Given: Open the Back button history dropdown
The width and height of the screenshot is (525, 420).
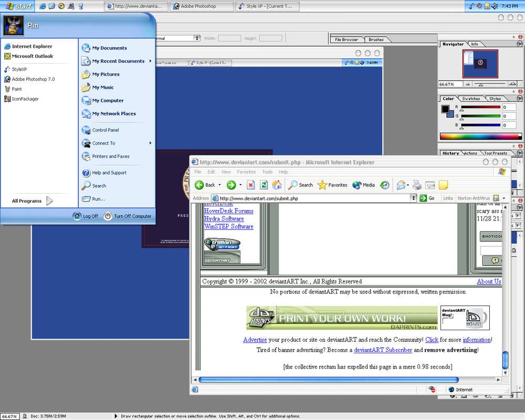Looking at the screenshot, I should (x=219, y=185).
